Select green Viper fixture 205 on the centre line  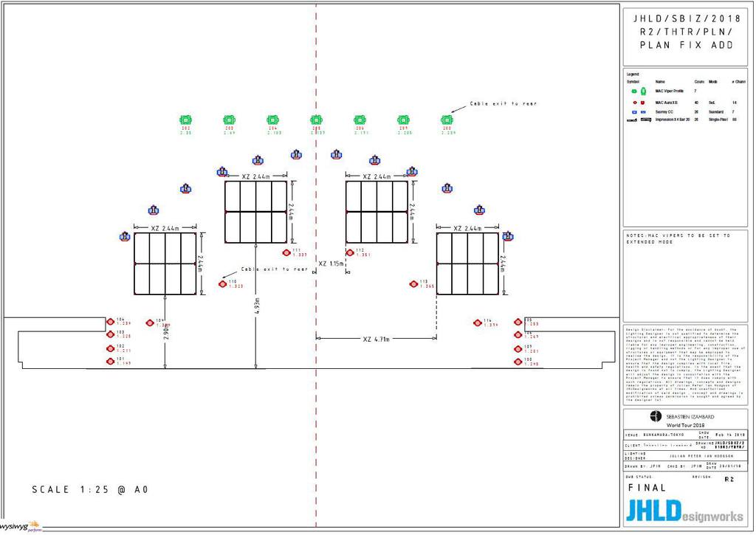click(316, 120)
